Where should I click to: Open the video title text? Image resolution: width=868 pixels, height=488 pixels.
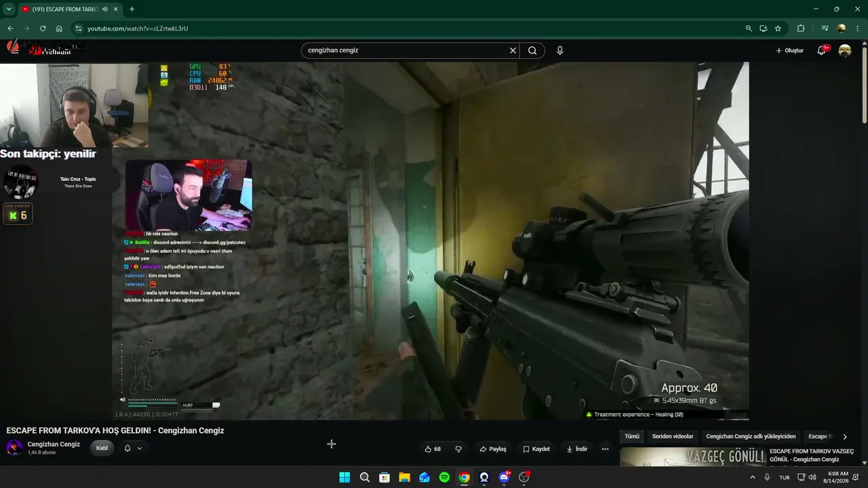point(115,430)
